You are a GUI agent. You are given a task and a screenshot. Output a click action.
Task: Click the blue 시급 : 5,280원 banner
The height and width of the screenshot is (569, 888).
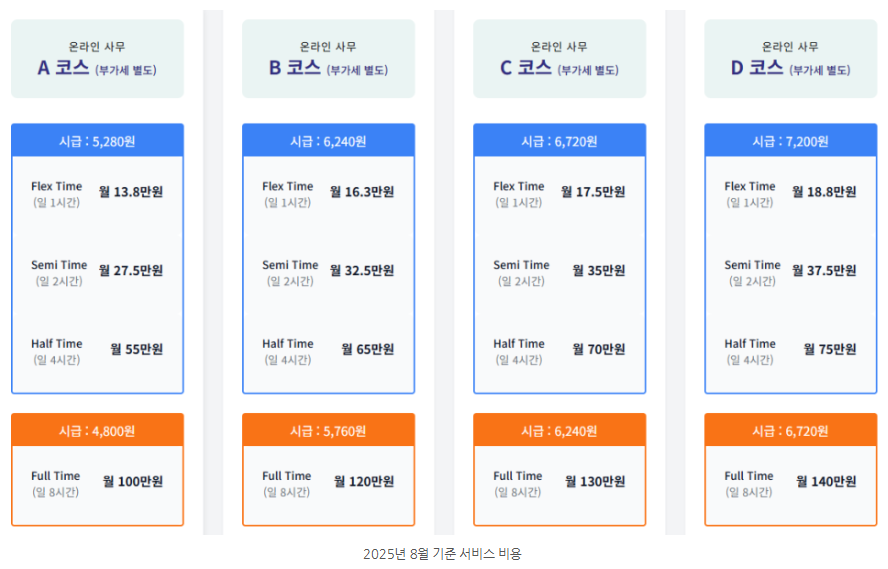pyautogui.click(x=97, y=141)
